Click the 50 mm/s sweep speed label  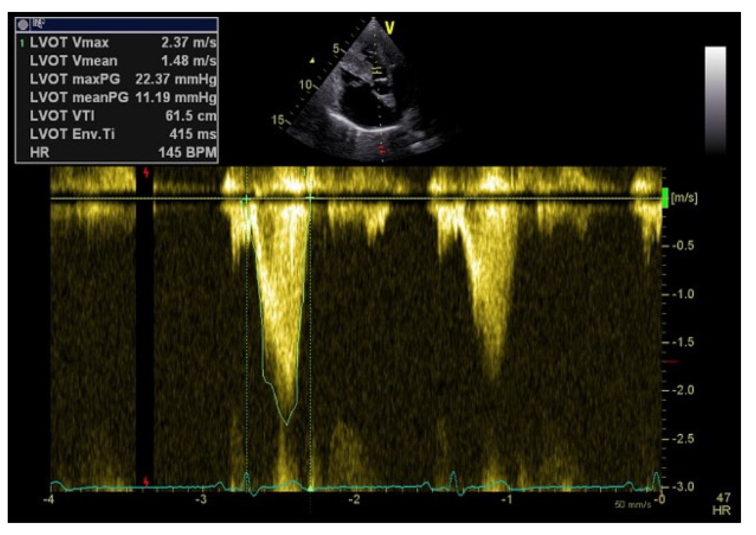tap(633, 504)
